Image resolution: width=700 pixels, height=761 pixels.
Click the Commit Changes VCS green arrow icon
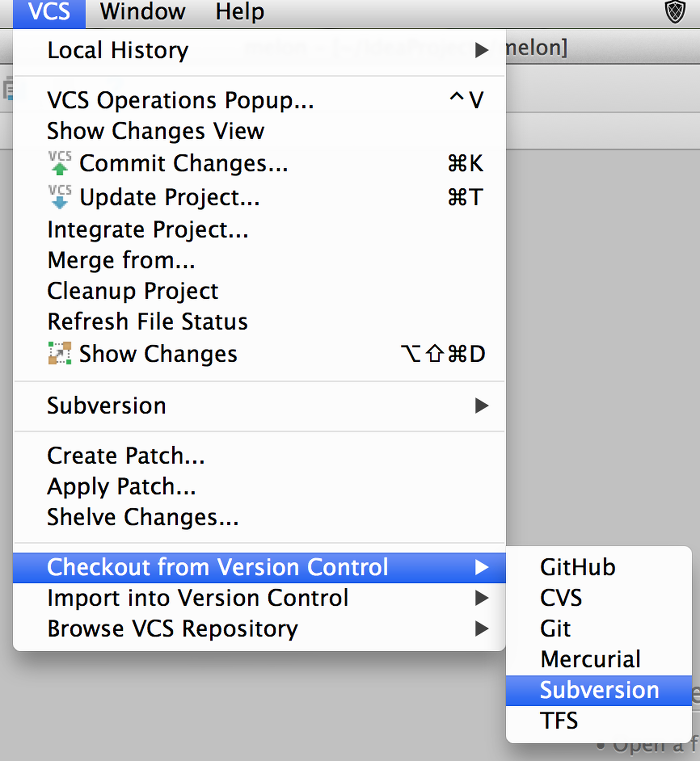coord(60,163)
